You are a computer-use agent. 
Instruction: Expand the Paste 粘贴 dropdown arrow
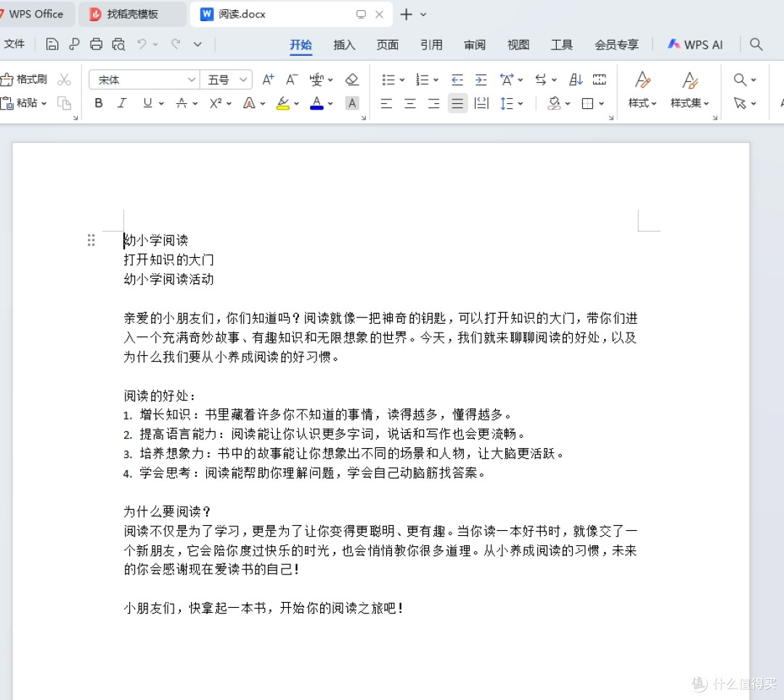tap(44, 104)
